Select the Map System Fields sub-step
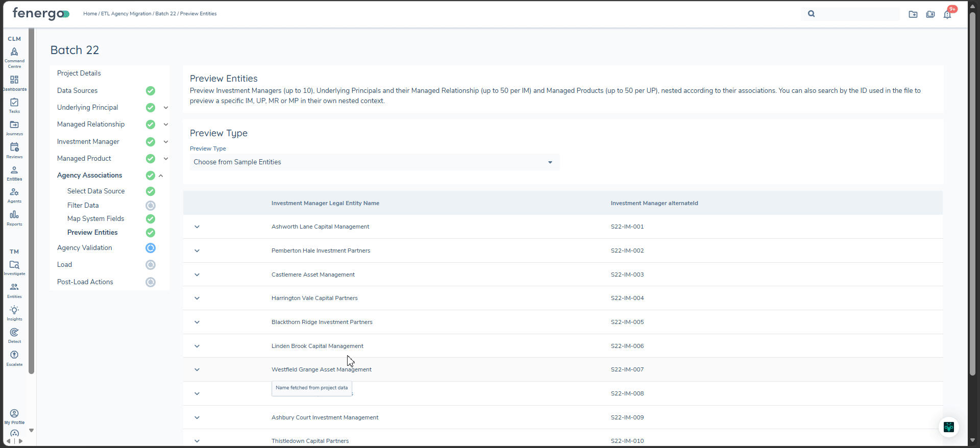Image resolution: width=980 pixels, height=448 pixels. [x=96, y=219]
